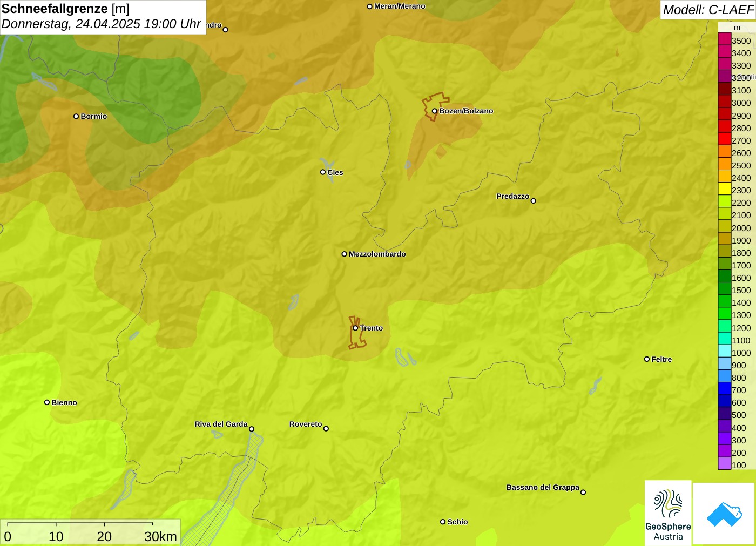Click the Riva del Garda label
The width and height of the screenshot is (756, 546).
[221, 424]
